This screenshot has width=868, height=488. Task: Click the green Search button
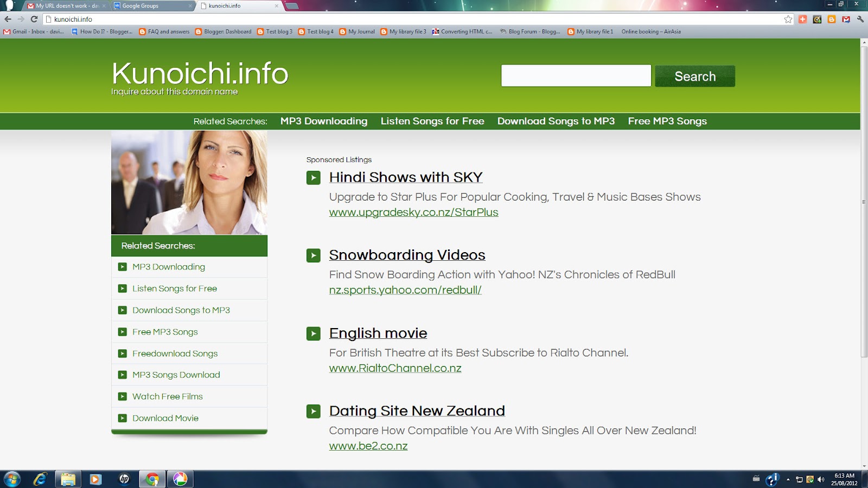click(x=695, y=76)
